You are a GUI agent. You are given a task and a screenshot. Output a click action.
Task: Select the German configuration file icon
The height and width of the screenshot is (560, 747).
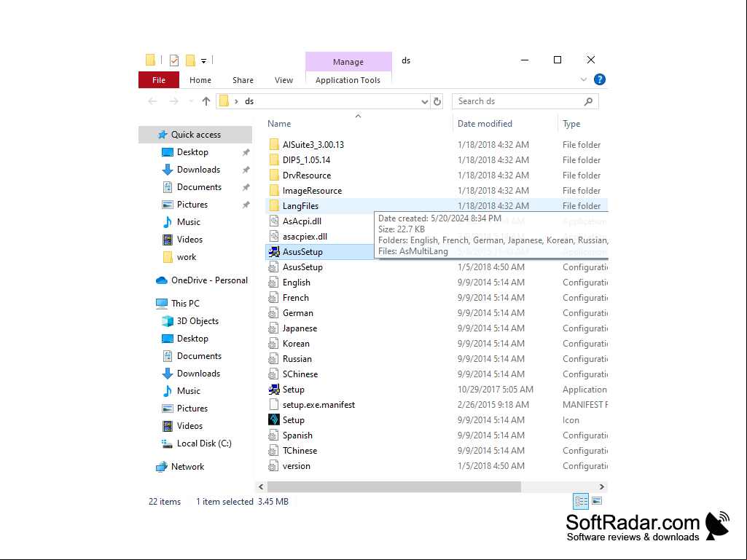coord(274,313)
